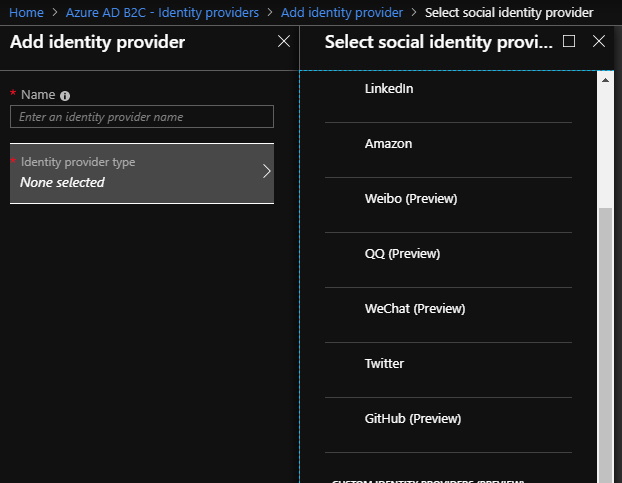Viewport: 622px width, 483px height.
Task: Type in the identity provider name field
Action: pyautogui.click(x=141, y=117)
